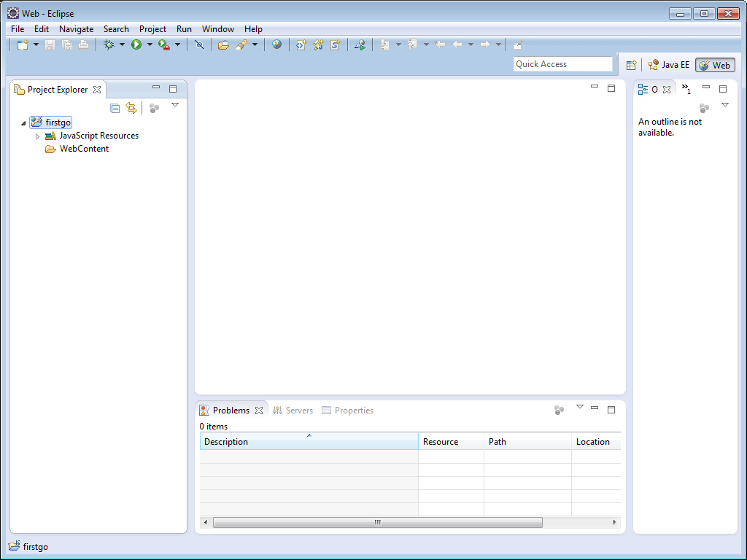Click the scrollbar right arrow in Problems
Screen dimensions: 747x560
[x=614, y=522]
